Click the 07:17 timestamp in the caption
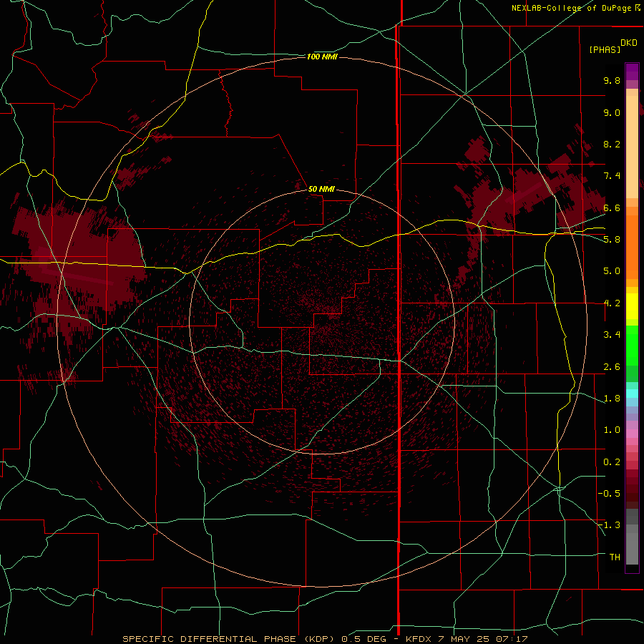The image size is (644, 644). (513, 639)
